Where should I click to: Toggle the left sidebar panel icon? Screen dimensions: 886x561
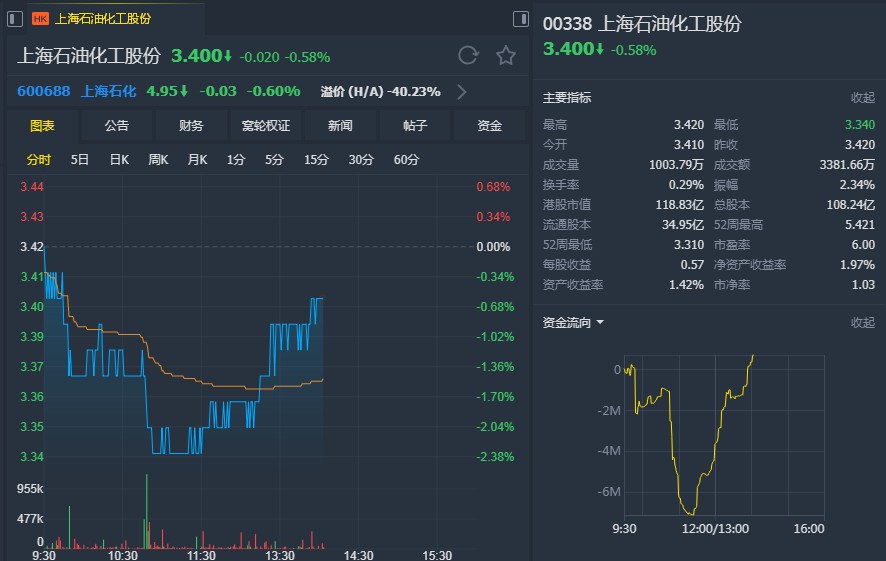[x=15, y=19]
